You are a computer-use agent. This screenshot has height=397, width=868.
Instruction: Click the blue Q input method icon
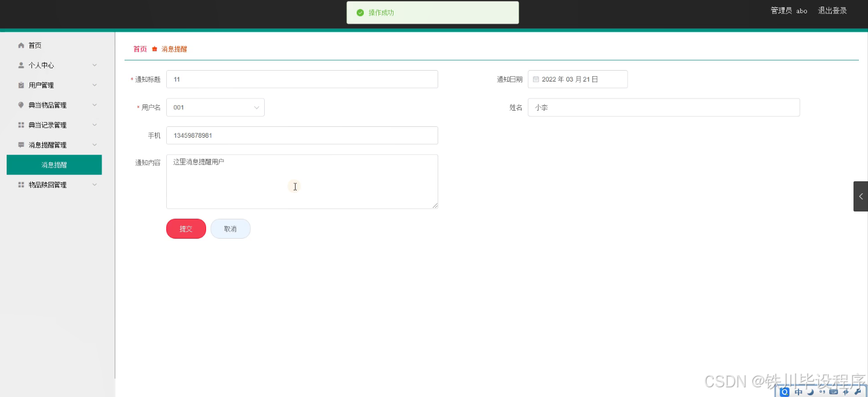coord(785,392)
